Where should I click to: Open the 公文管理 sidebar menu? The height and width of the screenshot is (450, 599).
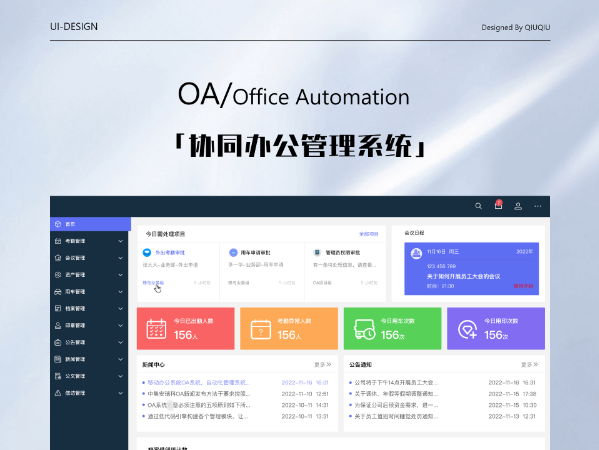[89, 376]
